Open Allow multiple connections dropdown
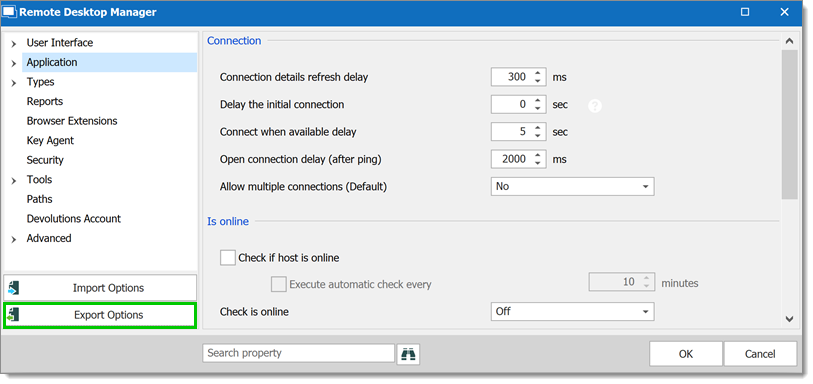Image resolution: width=813 pixels, height=384 pixels. tap(646, 187)
